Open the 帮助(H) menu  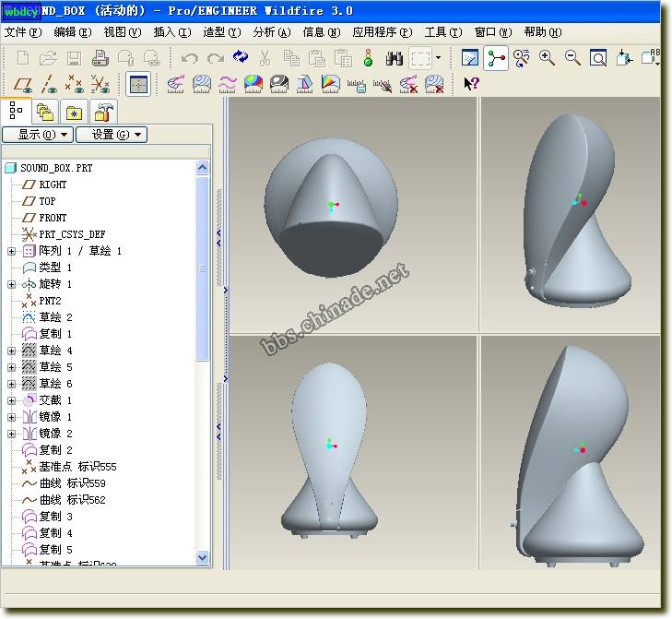[x=543, y=32]
